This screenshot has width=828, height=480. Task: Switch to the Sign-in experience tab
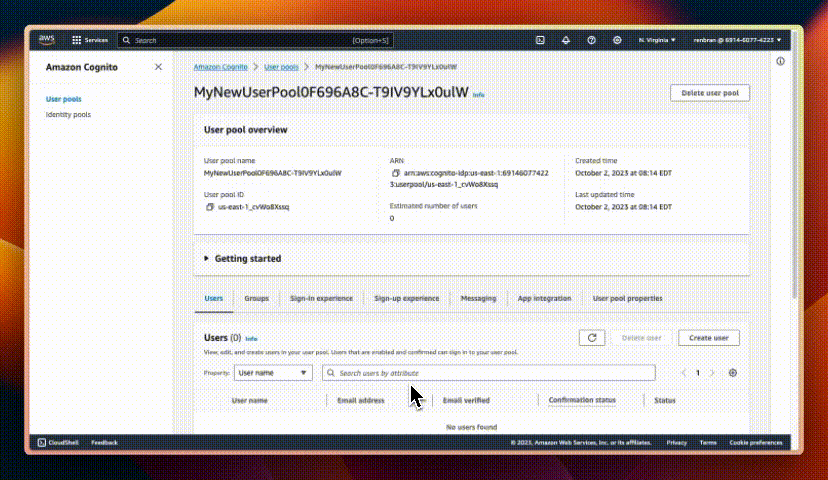321,298
